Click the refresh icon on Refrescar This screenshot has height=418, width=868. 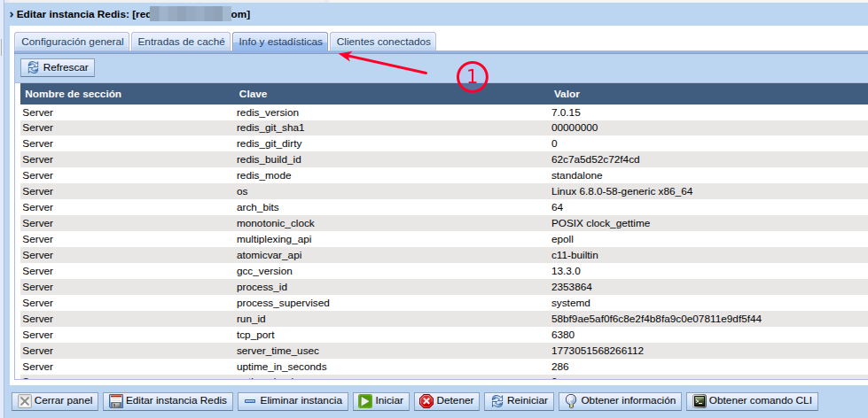(34, 67)
